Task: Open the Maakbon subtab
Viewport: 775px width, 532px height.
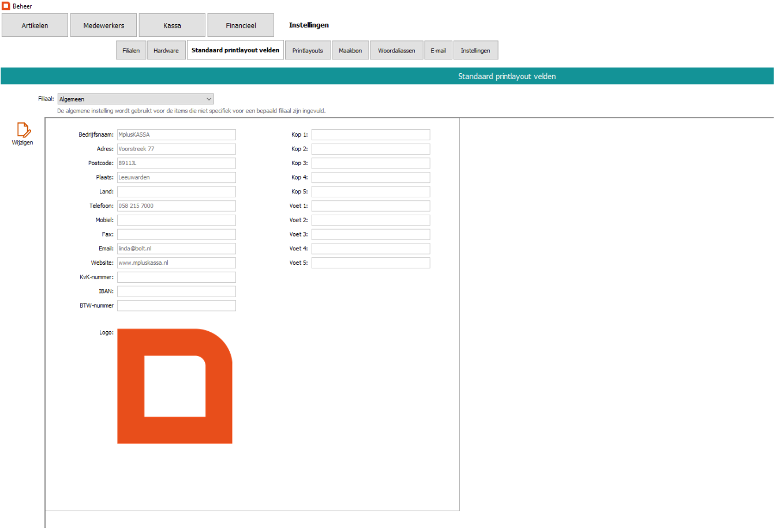Action: click(350, 51)
